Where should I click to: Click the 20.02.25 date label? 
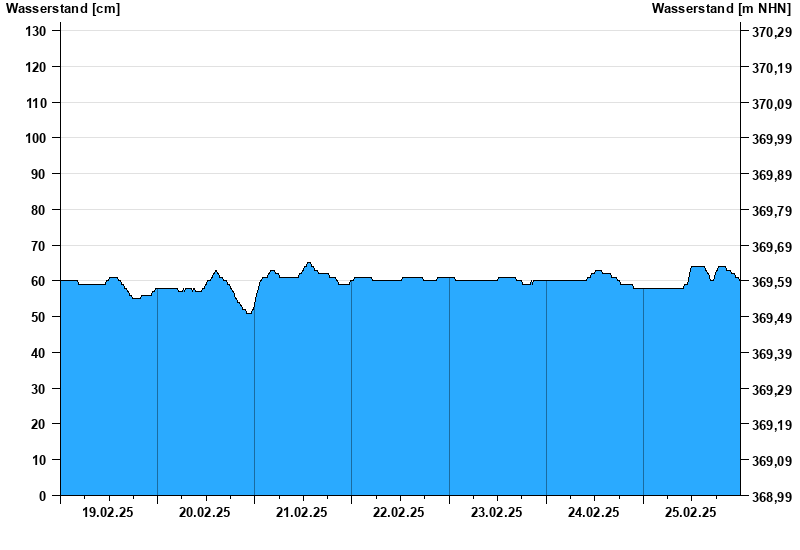tap(205, 512)
